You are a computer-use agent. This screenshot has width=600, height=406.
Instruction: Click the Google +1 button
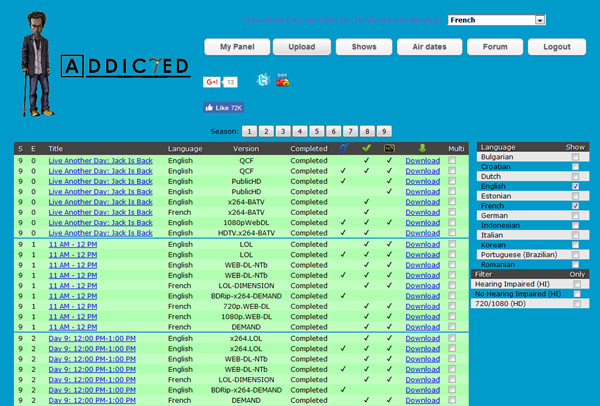click(x=213, y=81)
